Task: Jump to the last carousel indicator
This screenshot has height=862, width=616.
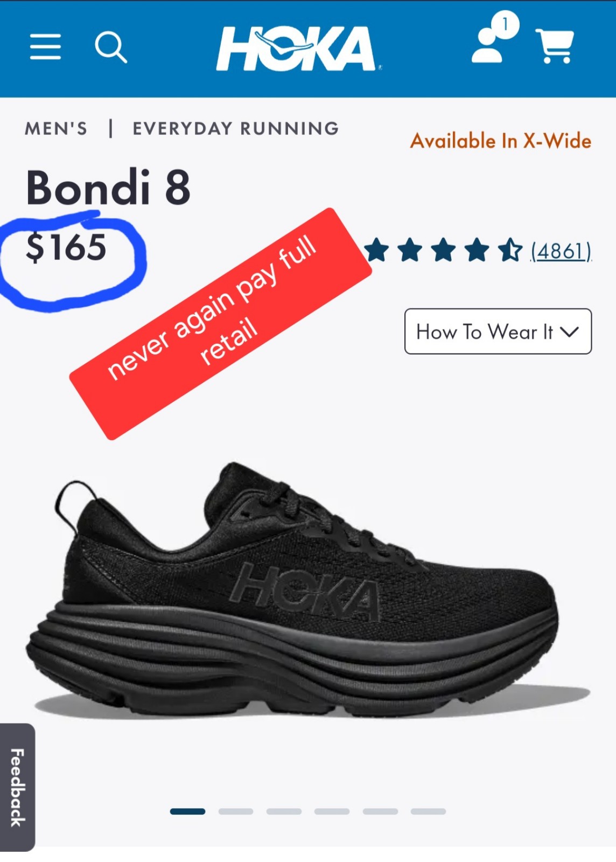Action: pyautogui.click(x=428, y=811)
